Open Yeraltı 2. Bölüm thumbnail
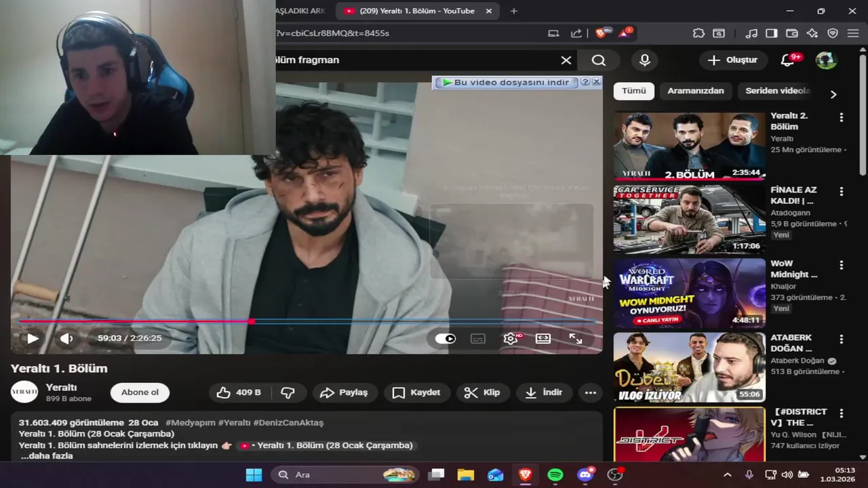This screenshot has height=488, width=868. tap(689, 146)
